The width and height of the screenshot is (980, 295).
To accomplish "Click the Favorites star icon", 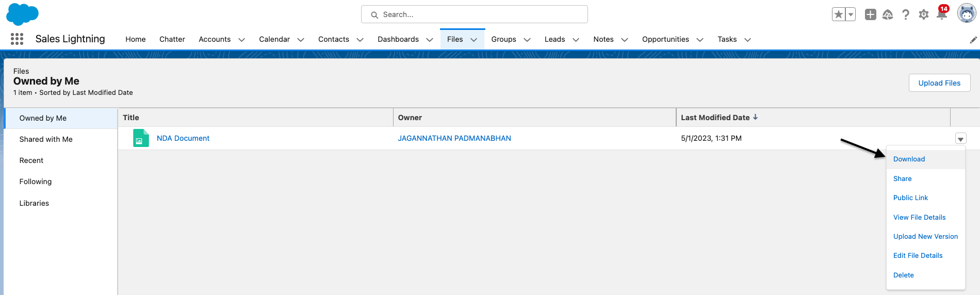I will [839, 14].
